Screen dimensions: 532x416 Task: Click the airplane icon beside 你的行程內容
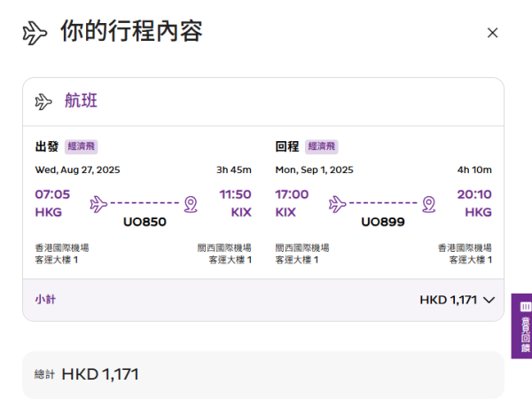tap(35, 33)
